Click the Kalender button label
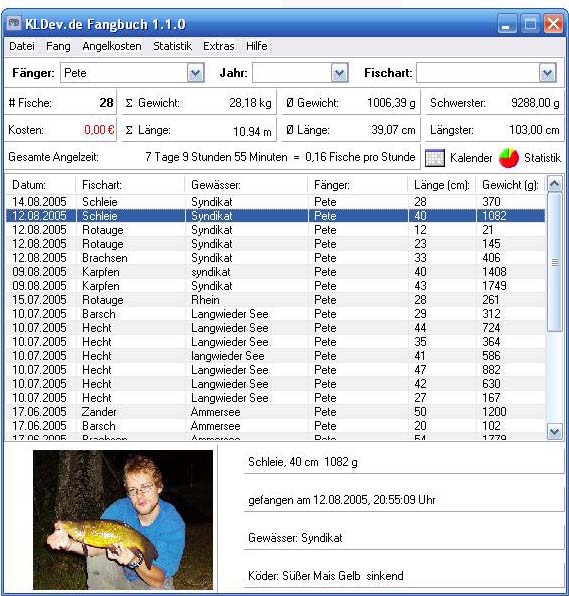This screenshot has height=596, width=569. point(471,158)
